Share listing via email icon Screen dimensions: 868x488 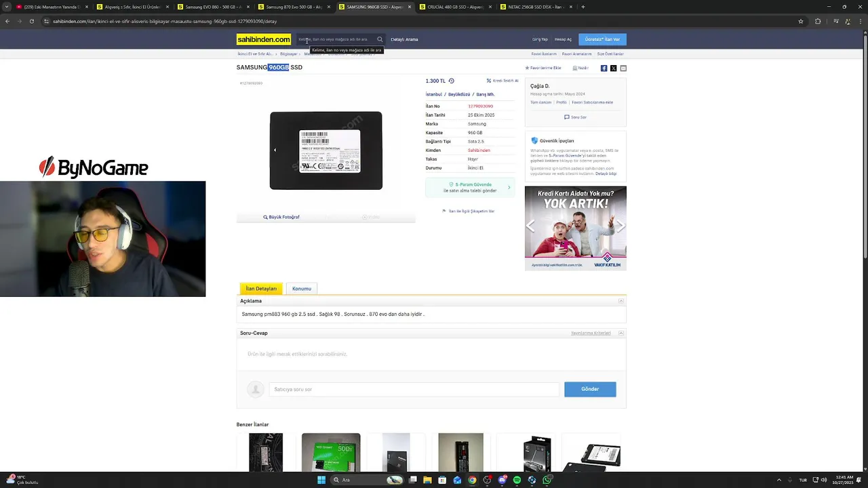(x=623, y=68)
